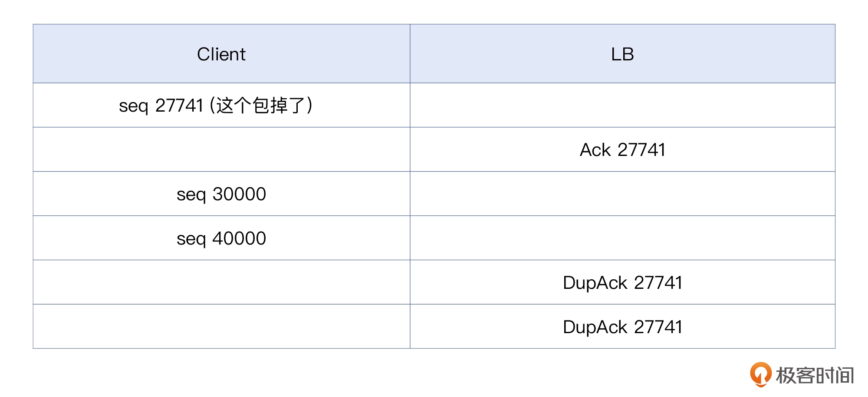Click the orange Geek Time logo icon
The width and height of the screenshot is (868, 397).
[x=760, y=374]
